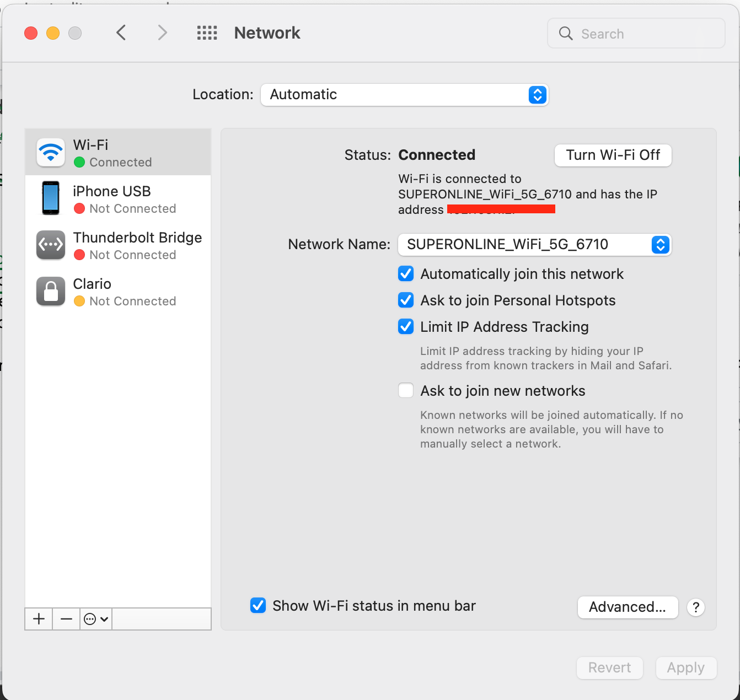Go forward with the right chevron
The width and height of the screenshot is (740, 700).
pyautogui.click(x=162, y=33)
